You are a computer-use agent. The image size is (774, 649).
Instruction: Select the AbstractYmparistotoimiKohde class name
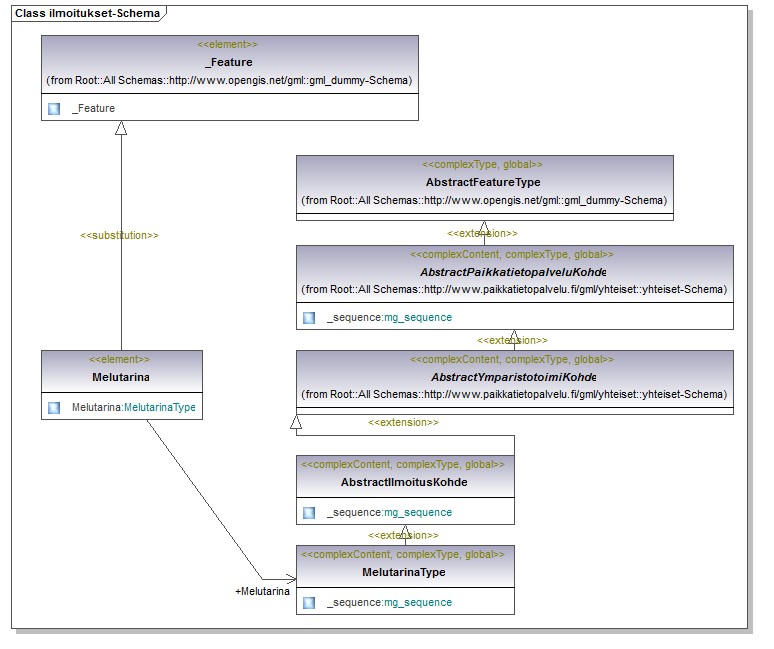pos(514,378)
